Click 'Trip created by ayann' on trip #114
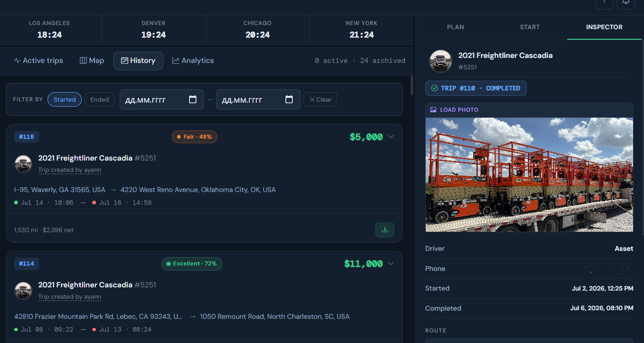Screen dimensions: 644x343 pos(70,297)
